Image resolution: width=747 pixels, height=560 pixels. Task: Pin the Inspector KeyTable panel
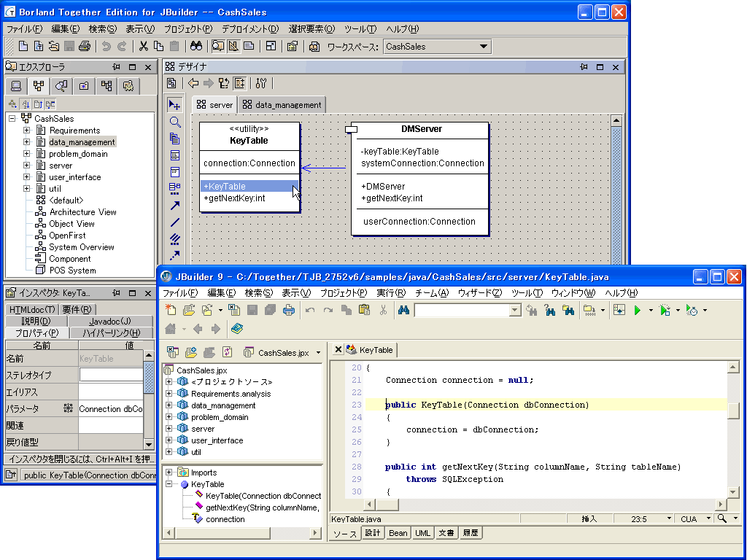pos(116,293)
